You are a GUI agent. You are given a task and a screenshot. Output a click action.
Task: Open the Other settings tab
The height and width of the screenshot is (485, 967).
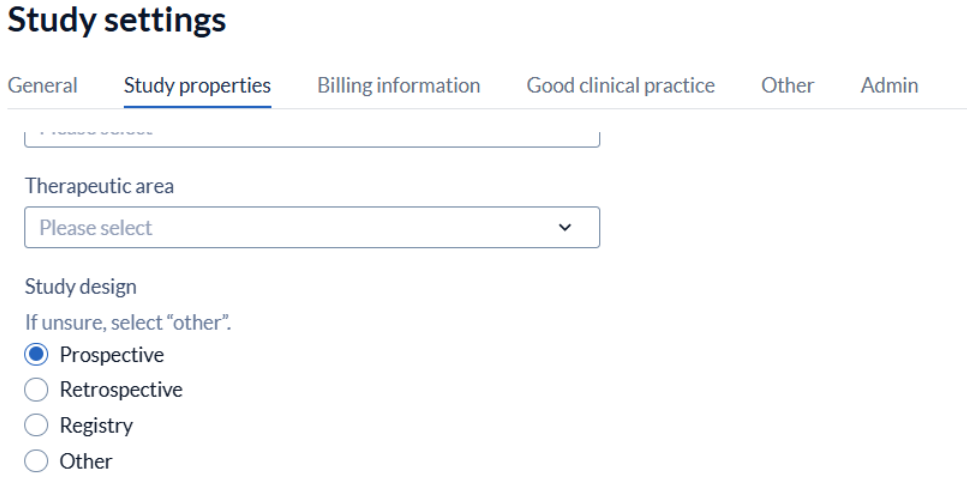(787, 86)
